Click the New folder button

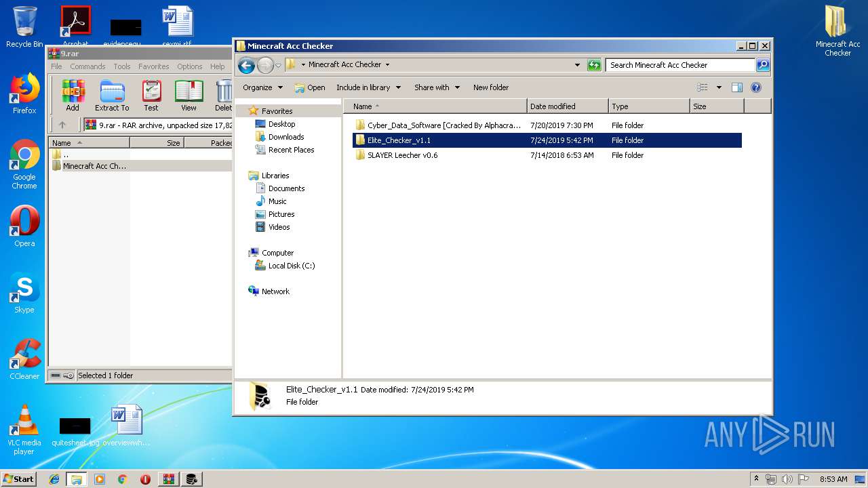click(491, 87)
